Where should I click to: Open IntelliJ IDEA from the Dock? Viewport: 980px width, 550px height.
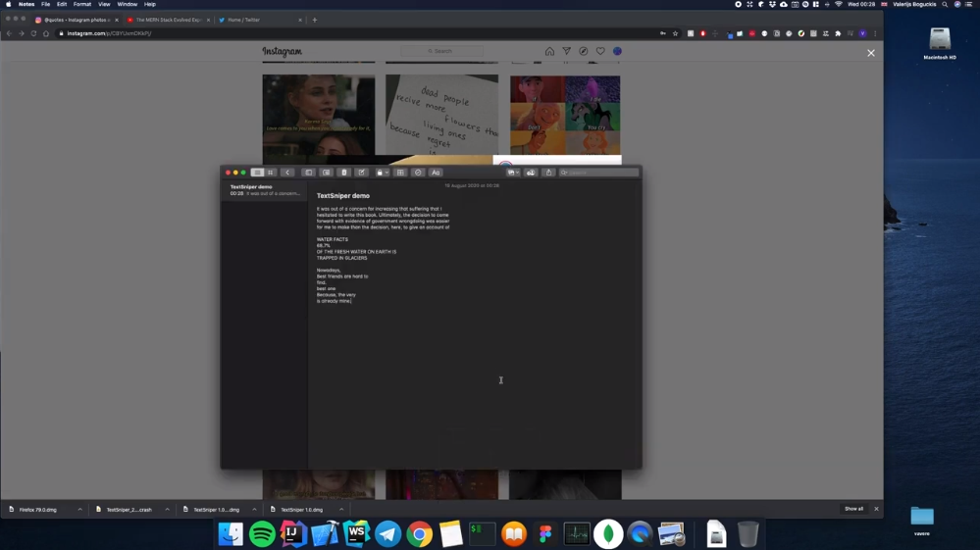click(293, 533)
